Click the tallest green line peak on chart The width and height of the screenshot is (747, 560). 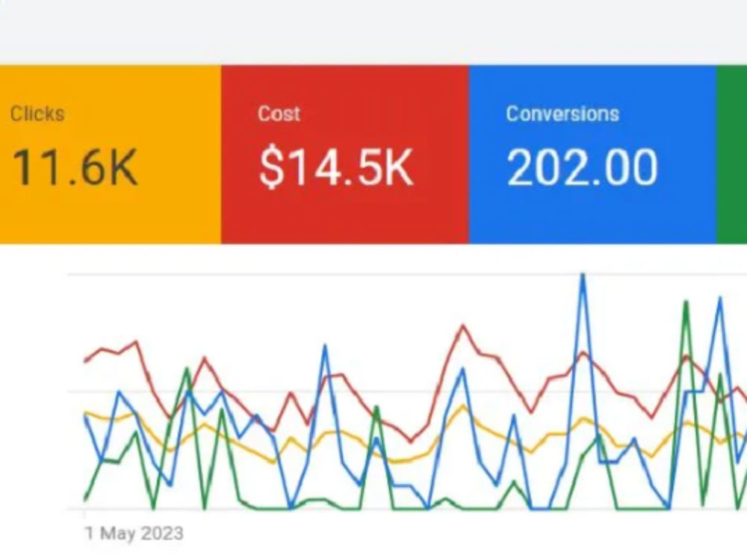[x=686, y=302]
